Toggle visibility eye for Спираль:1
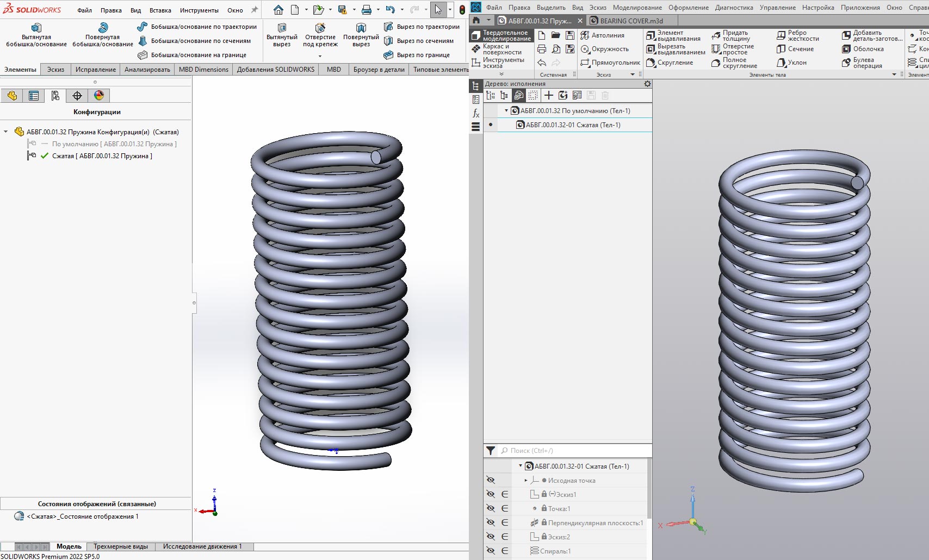Screen dimensions: 929x560 491,551
